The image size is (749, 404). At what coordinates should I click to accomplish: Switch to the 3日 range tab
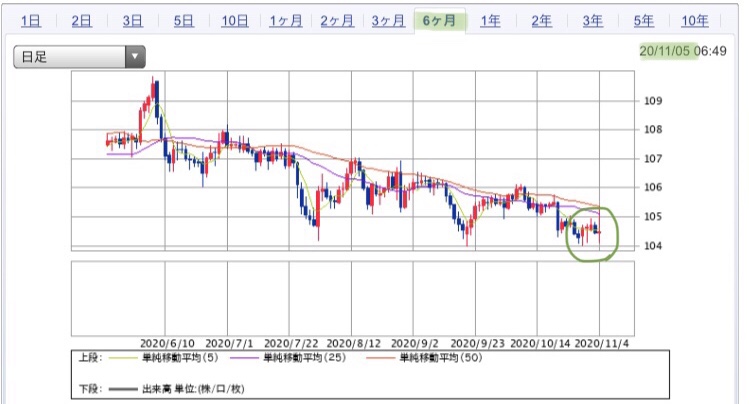(133, 21)
